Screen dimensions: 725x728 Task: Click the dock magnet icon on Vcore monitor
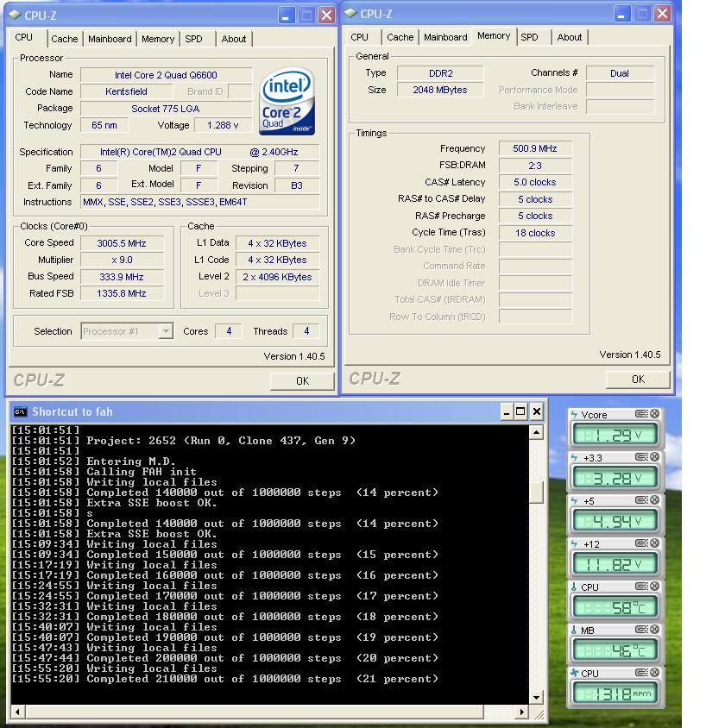tap(641, 414)
